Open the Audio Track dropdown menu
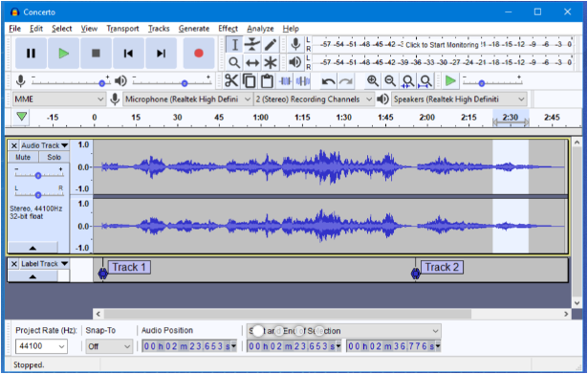The height and width of the screenshot is (374, 588). click(44, 145)
